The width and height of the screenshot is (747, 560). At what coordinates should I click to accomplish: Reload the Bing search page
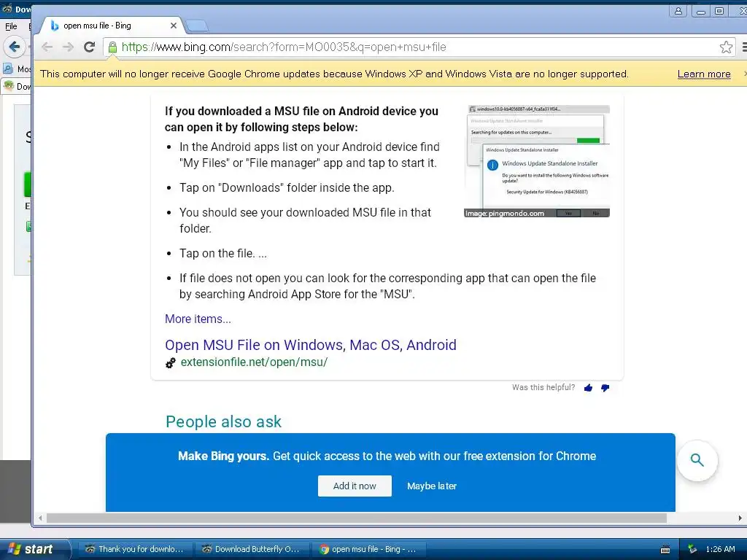[89, 47]
